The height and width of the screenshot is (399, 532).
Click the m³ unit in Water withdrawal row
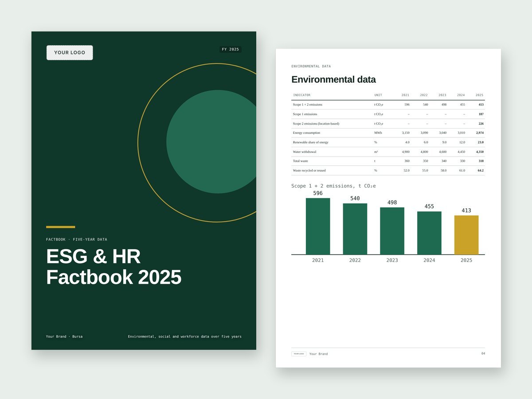pos(376,152)
